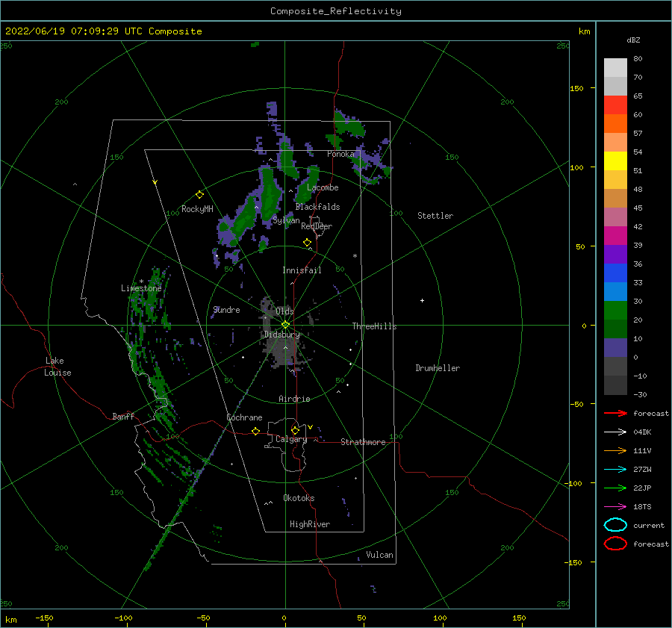
Task: Click the 18TS legend text
Action: 642,507
